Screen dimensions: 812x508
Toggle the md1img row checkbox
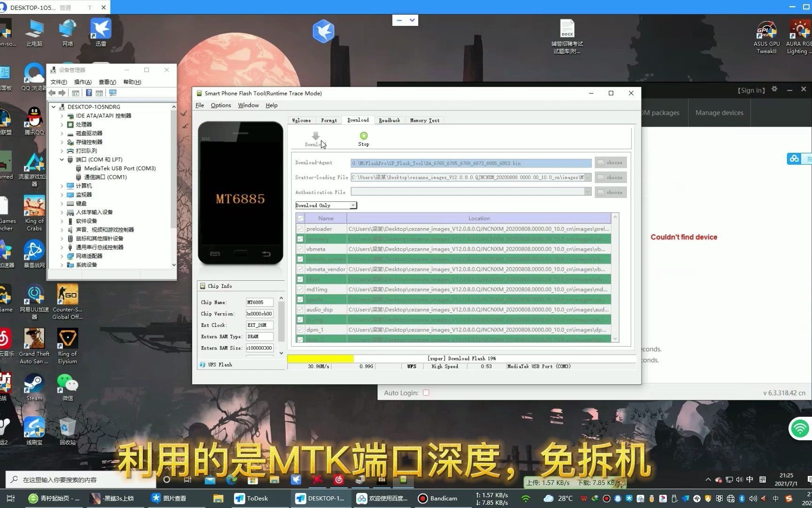pyautogui.click(x=300, y=290)
